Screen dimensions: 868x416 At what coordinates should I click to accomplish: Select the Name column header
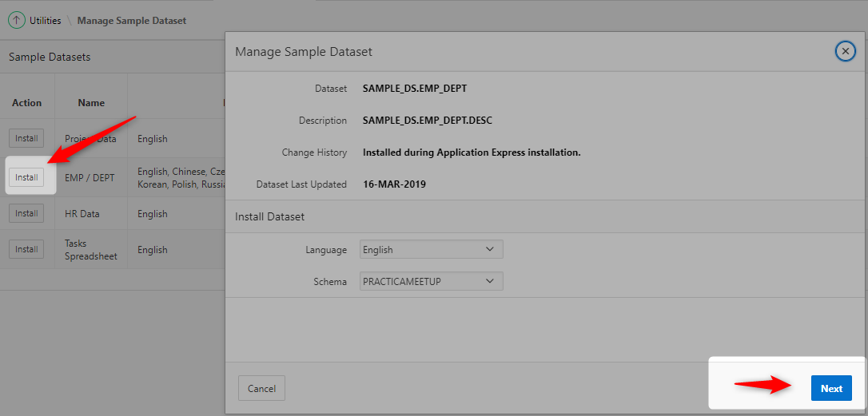91,103
